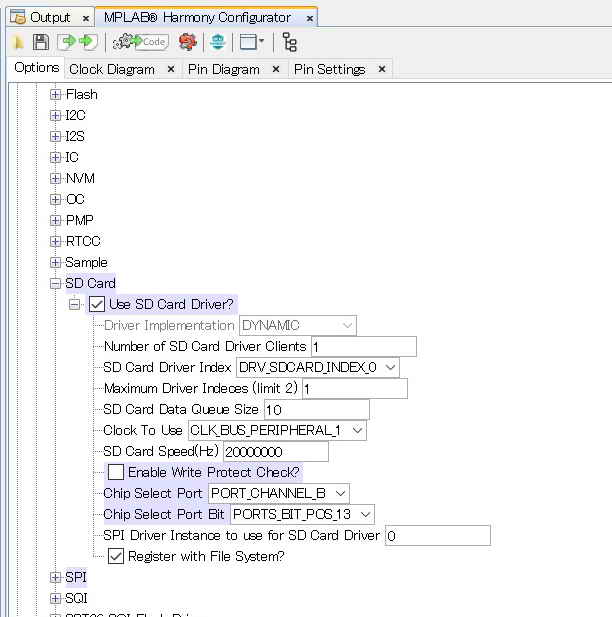Click the red puzzle piece icon
612x617 pixels.
pyautogui.click(x=188, y=42)
